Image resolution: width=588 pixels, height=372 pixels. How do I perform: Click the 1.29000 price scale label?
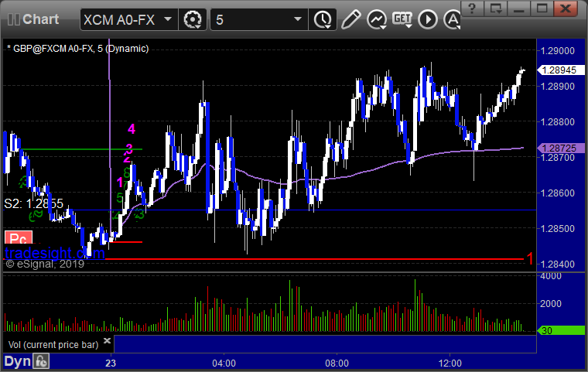click(x=558, y=50)
